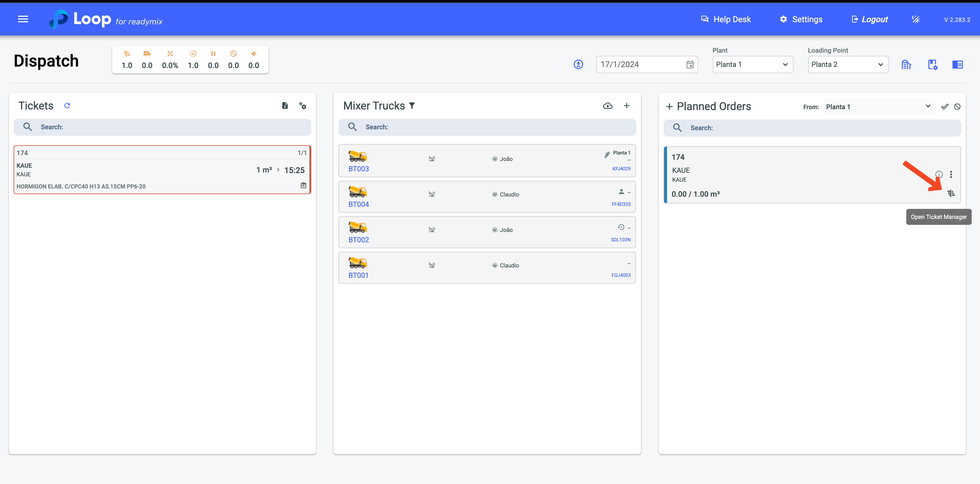Open Tickets panel settings gears
The width and height of the screenshot is (980, 484).
(x=303, y=106)
